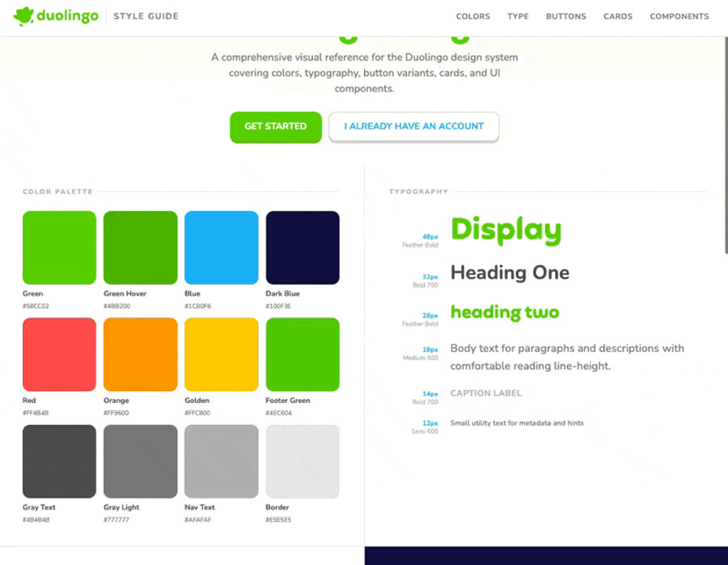Click the duolingo wordmark in header
Screen dimensions: 728x565
pyautogui.click(x=67, y=16)
